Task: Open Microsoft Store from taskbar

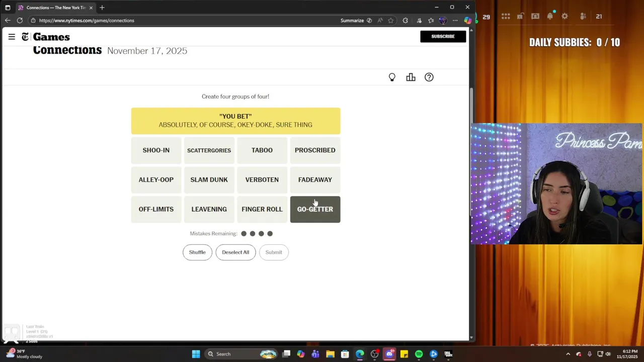Action: click(345, 354)
